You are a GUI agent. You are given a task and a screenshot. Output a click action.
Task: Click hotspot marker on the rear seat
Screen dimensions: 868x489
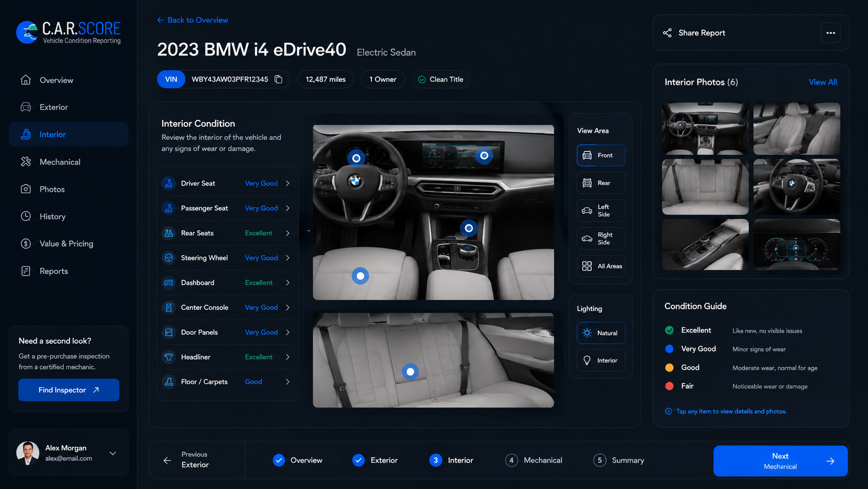click(x=410, y=372)
